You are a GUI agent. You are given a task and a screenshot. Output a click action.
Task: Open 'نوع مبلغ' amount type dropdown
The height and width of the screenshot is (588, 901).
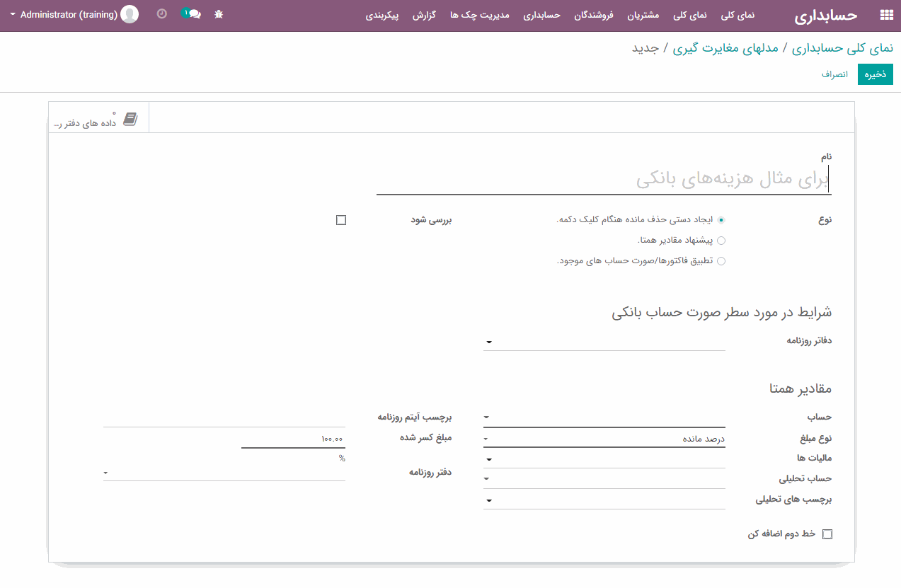click(x=604, y=439)
